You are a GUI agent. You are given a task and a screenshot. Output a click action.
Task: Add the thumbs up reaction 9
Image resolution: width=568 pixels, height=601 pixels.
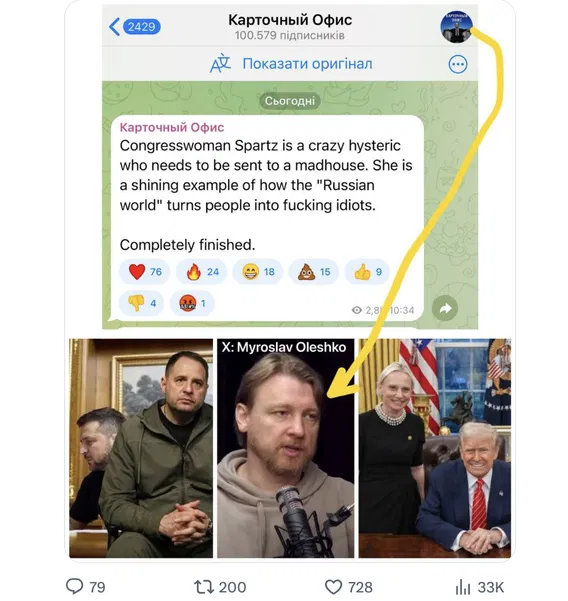pyautogui.click(x=367, y=272)
